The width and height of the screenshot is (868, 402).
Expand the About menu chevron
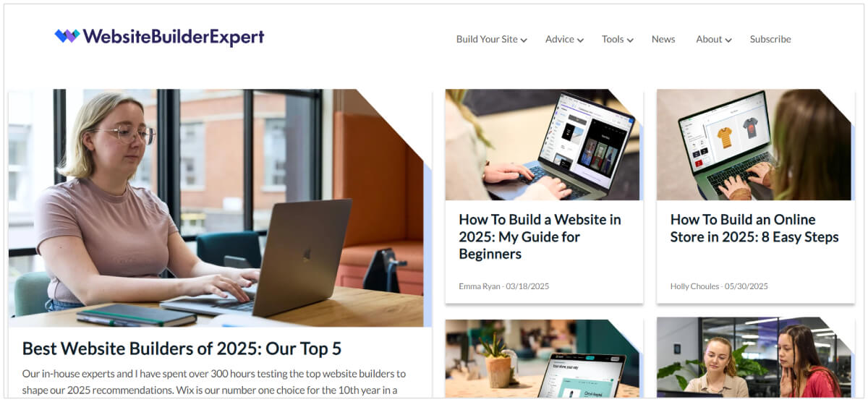[728, 40]
